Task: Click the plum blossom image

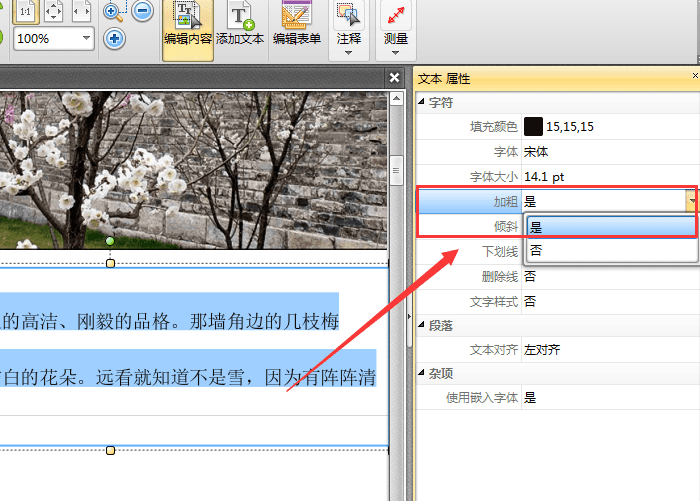Action: (x=193, y=170)
